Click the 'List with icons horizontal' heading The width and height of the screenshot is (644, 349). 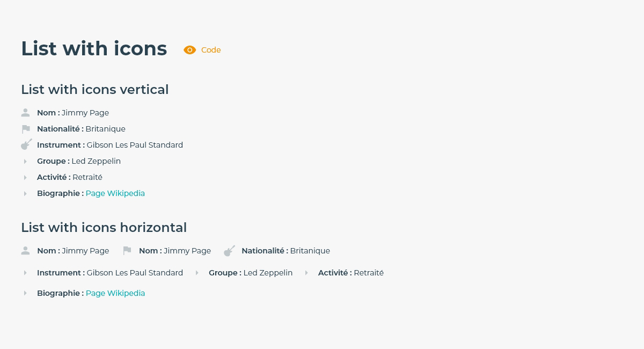point(104,228)
